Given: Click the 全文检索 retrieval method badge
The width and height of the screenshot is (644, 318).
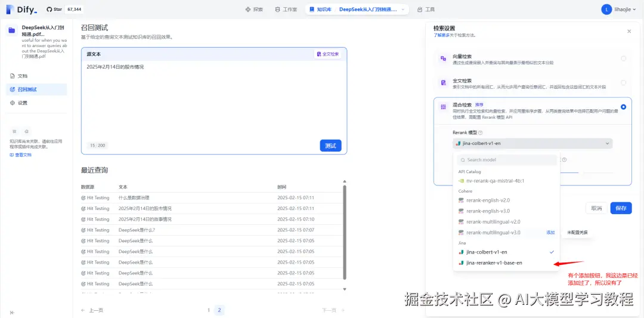Looking at the screenshot, I should coord(328,54).
